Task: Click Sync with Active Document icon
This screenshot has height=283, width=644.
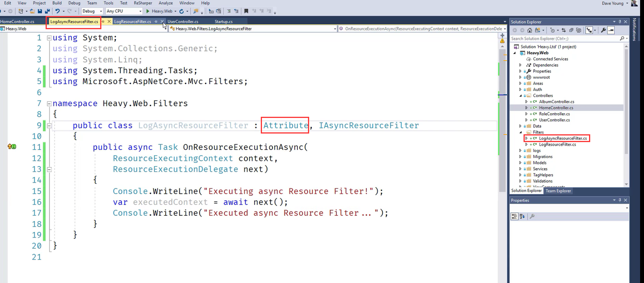Action: point(564,30)
